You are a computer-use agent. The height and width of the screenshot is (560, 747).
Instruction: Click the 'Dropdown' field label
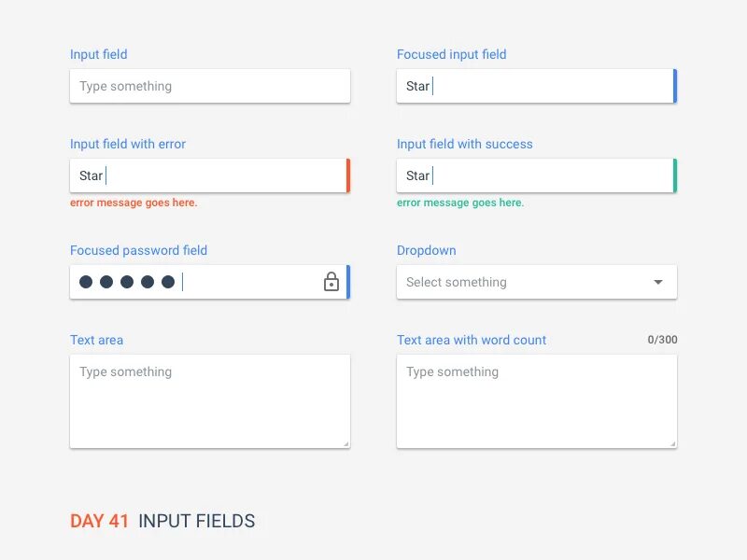[x=426, y=250]
